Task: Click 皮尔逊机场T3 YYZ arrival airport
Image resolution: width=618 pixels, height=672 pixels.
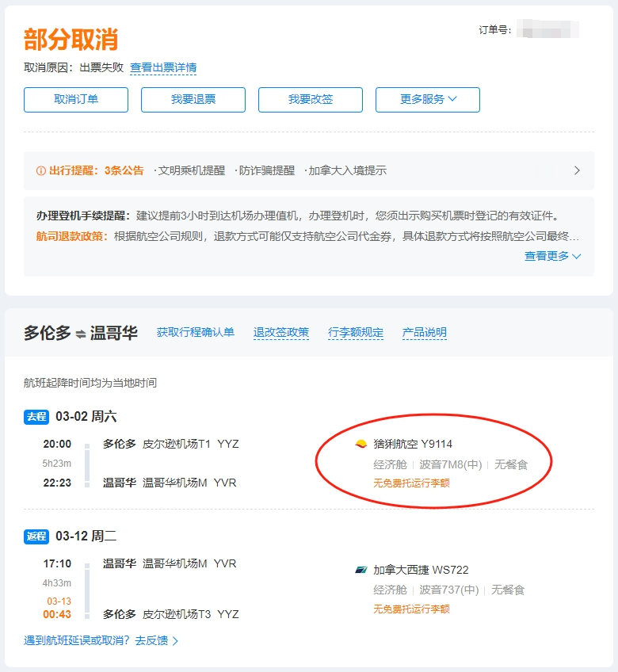Action: (x=191, y=614)
